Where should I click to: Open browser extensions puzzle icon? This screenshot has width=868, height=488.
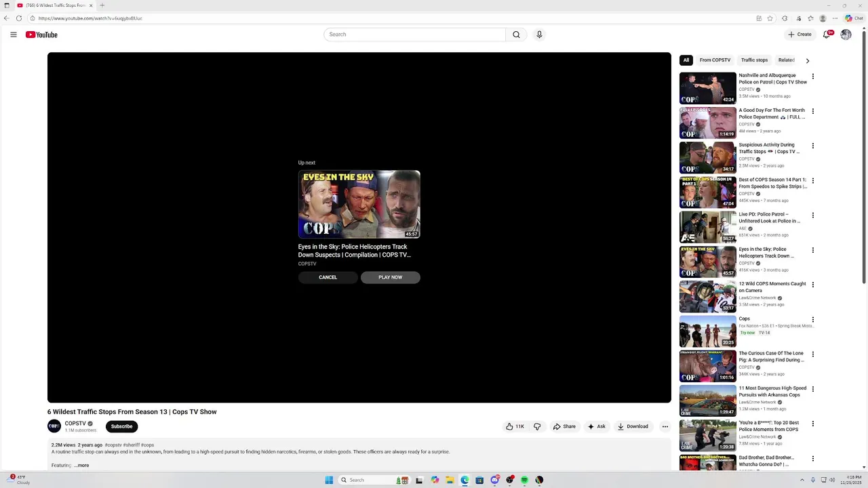click(785, 18)
